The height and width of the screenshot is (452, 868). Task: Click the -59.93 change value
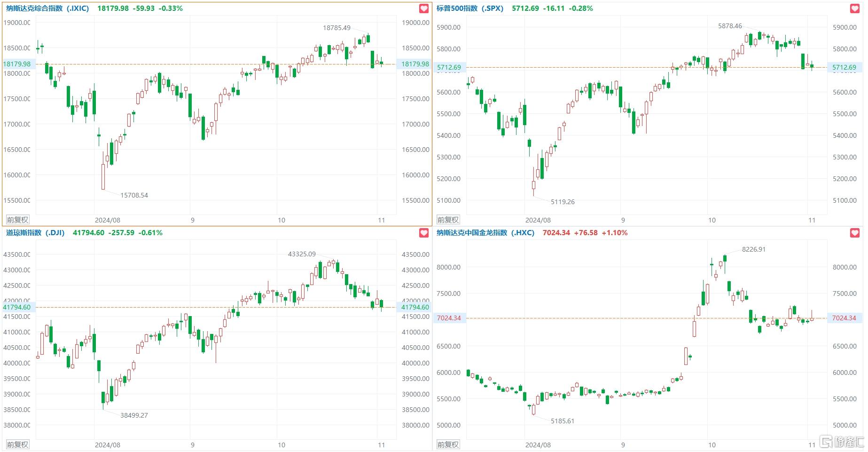pyautogui.click(x=143, y=8)
